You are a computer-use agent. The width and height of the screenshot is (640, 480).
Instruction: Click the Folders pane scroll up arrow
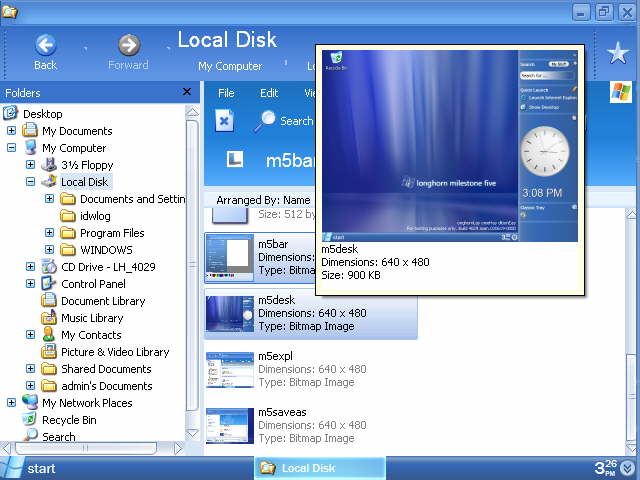pyautogui.click(x=192, y=112)
